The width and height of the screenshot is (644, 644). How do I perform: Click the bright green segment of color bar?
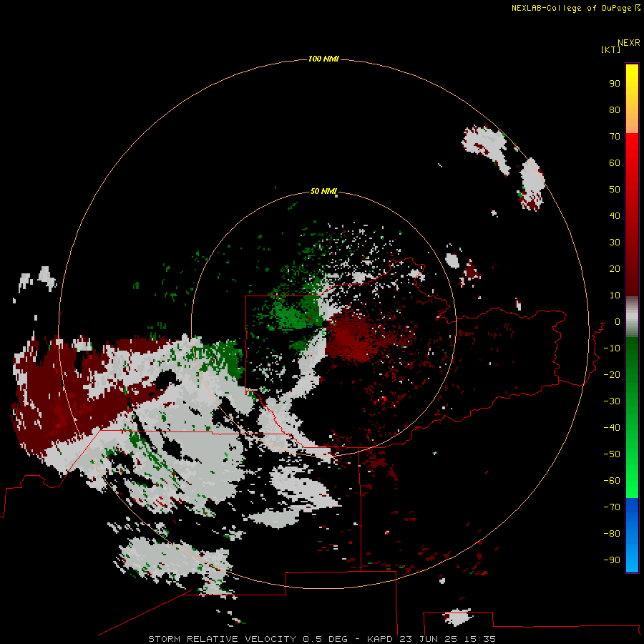[632, 418]
